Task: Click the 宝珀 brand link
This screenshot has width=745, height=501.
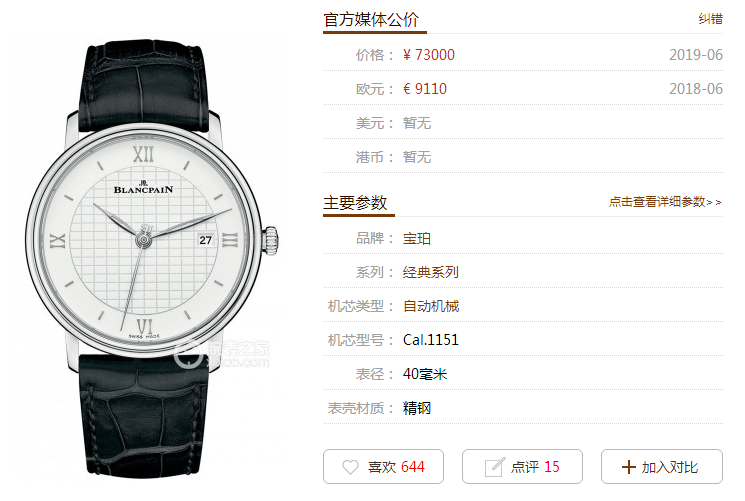Action: point(417,239)
